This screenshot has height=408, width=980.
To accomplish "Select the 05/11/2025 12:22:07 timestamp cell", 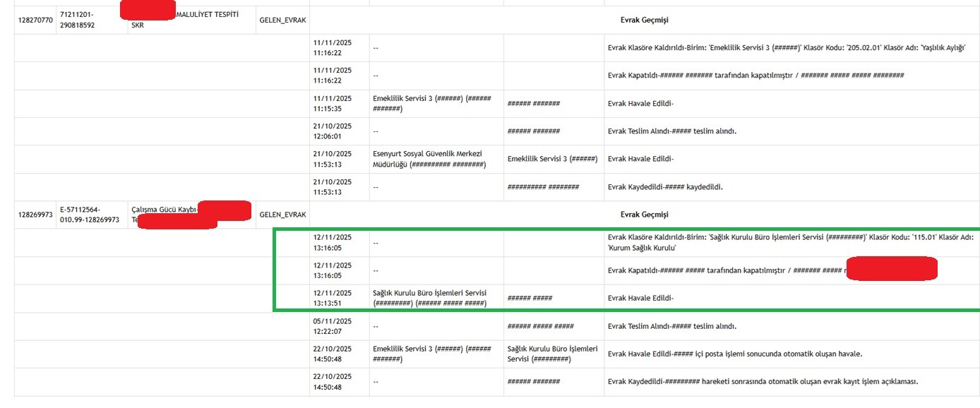I will pyautogui.click(x=333, y=326).
